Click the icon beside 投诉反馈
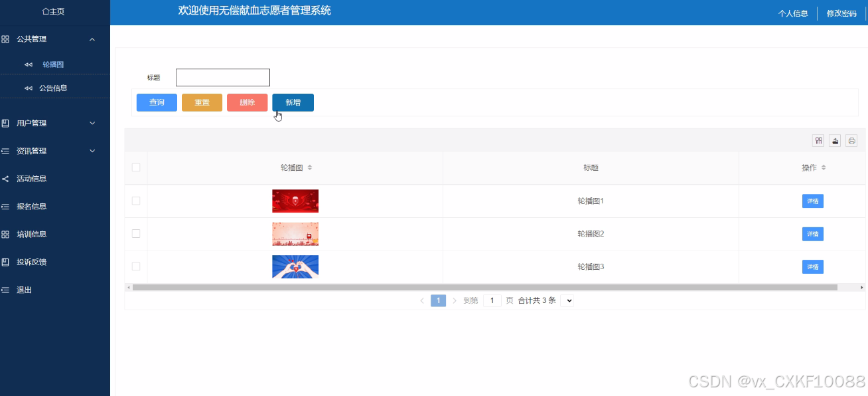868x396 pixels. [x=5, y=262]
